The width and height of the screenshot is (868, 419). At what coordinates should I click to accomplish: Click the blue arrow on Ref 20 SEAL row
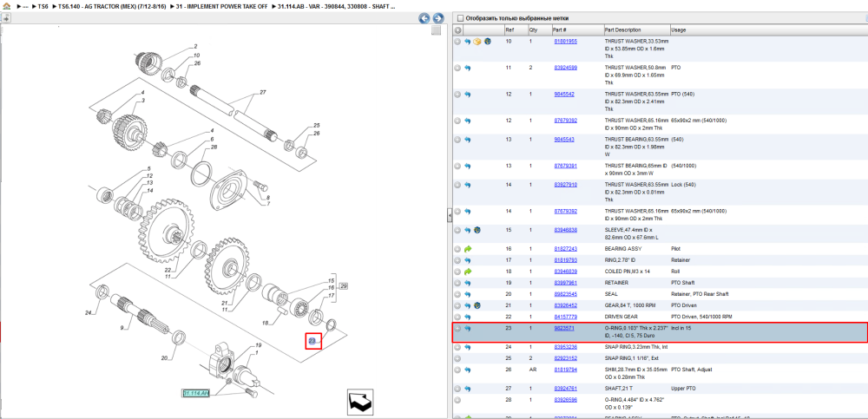[x=468, y=294]
